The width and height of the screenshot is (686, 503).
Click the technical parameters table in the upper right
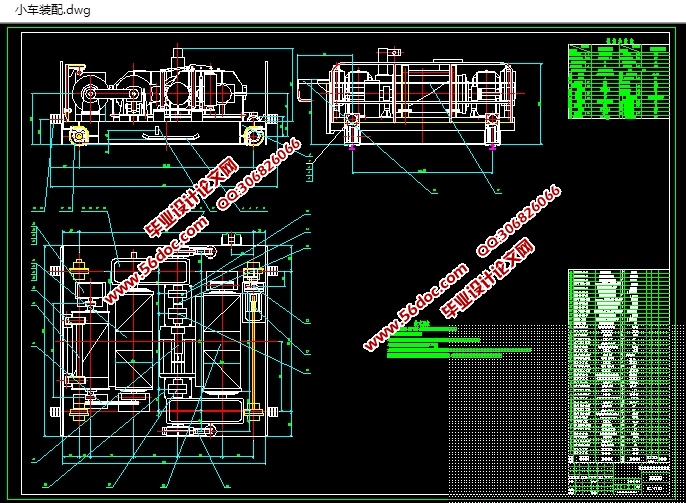click(x=619, y=79)
